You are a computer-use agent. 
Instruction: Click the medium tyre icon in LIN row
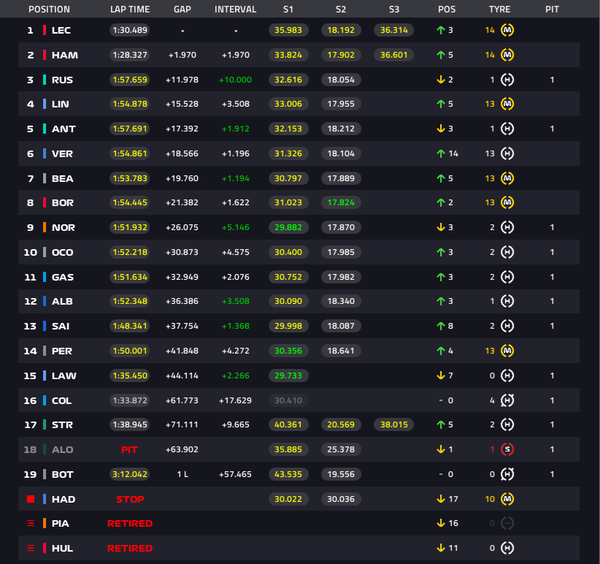click(x=507, y=104)
